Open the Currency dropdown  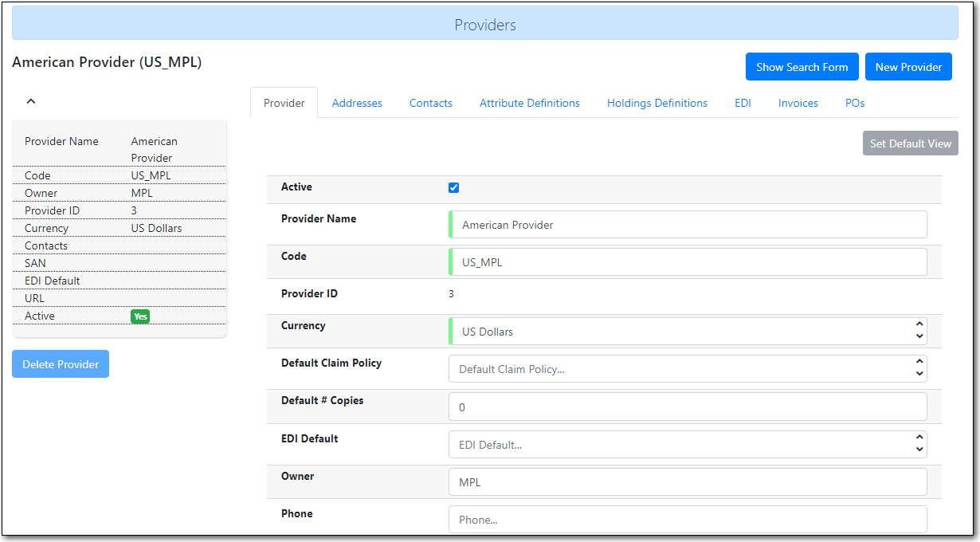(688, 332)
